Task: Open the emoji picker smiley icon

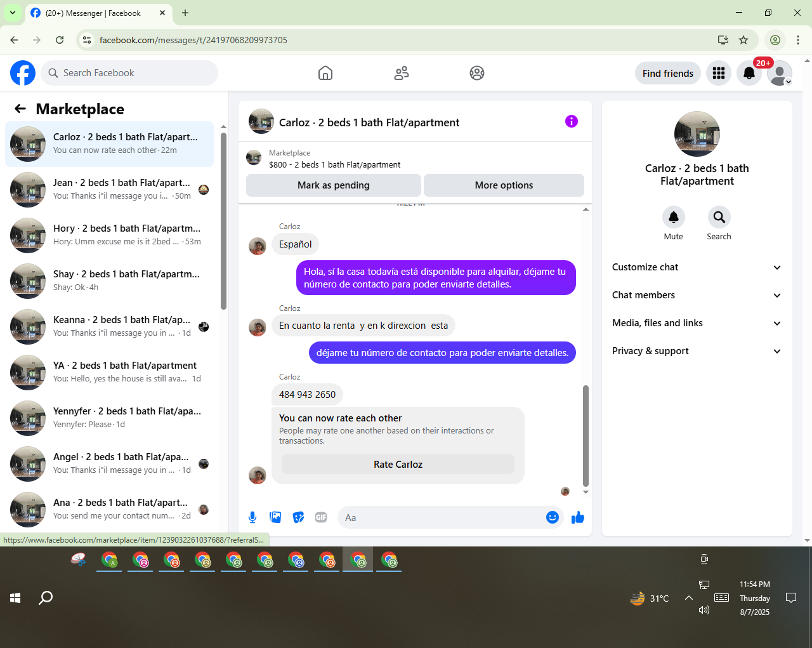Action: point(553,517)
